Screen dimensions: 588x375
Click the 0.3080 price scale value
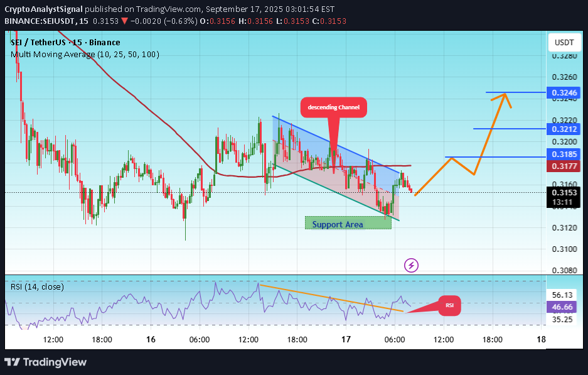coord(564,271)
